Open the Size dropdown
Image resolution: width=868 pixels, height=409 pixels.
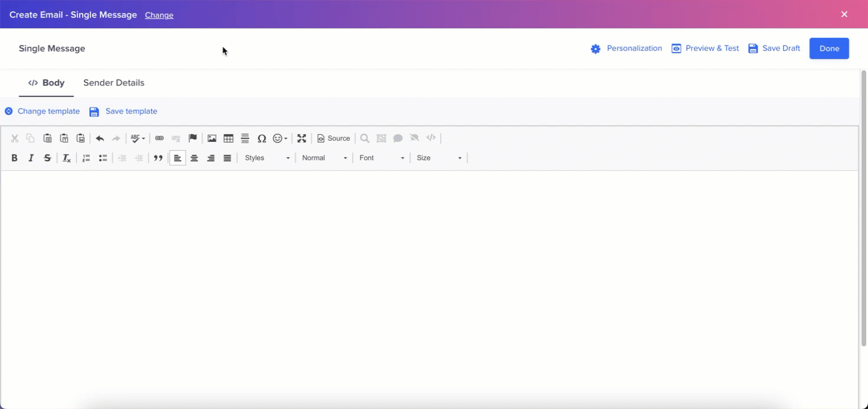[439, 158]
